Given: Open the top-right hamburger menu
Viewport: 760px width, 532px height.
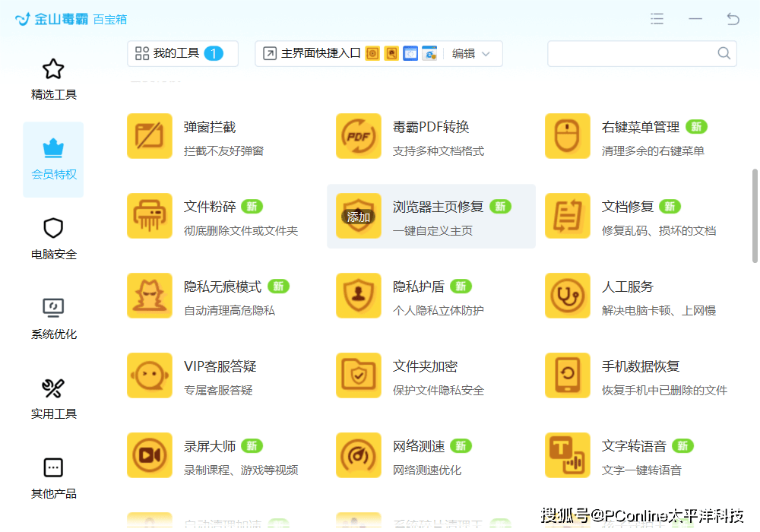Looking at the screenshot, I should pyautogui.click(x=657, y=19).
